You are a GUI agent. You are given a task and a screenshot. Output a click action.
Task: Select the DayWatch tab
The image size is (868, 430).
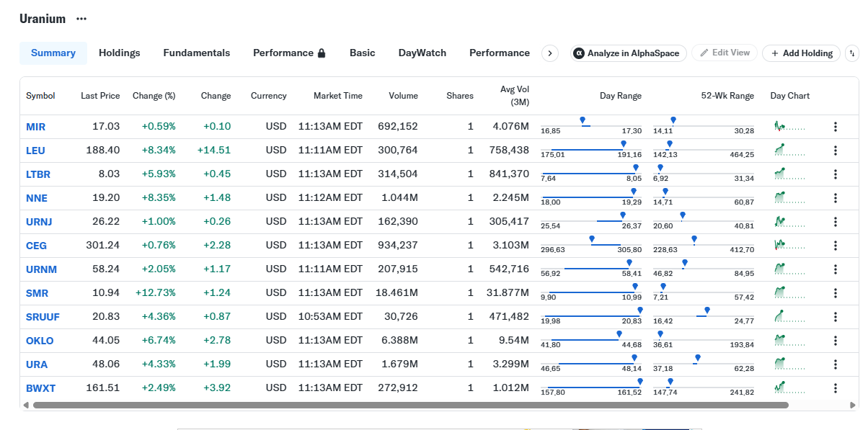tap(422, 53)
